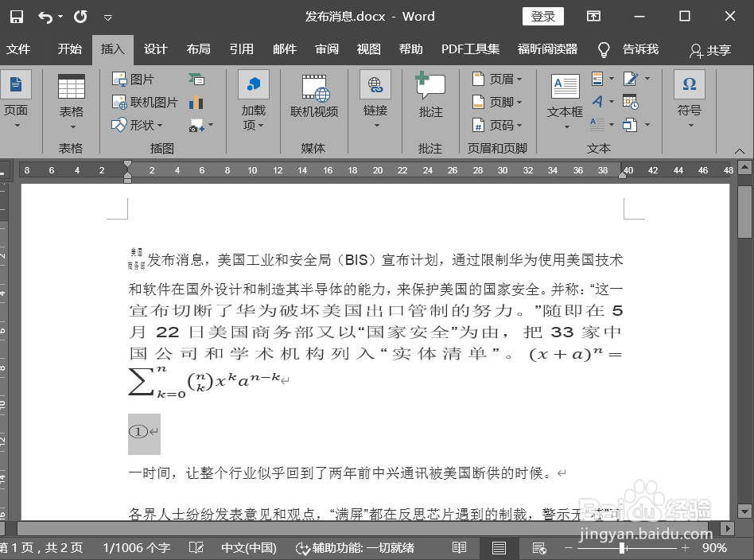Switch to the 审阅 tab

[327, 49]
